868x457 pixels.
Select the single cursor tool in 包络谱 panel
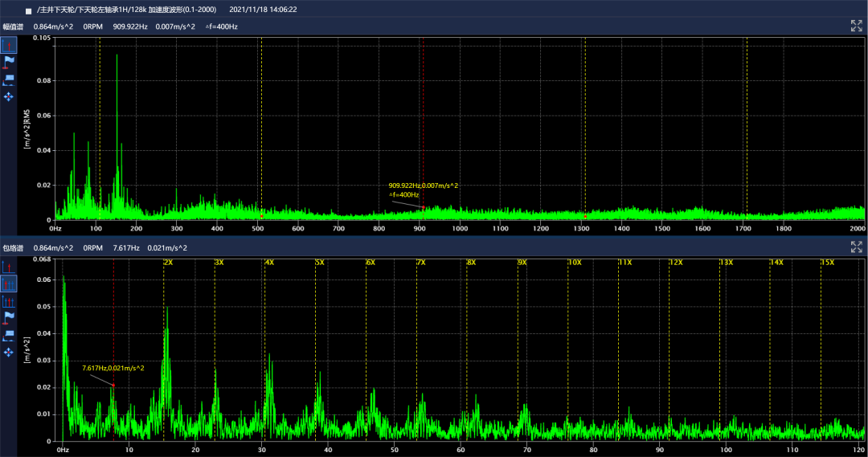pyautogui.click(x=9, y=266)
